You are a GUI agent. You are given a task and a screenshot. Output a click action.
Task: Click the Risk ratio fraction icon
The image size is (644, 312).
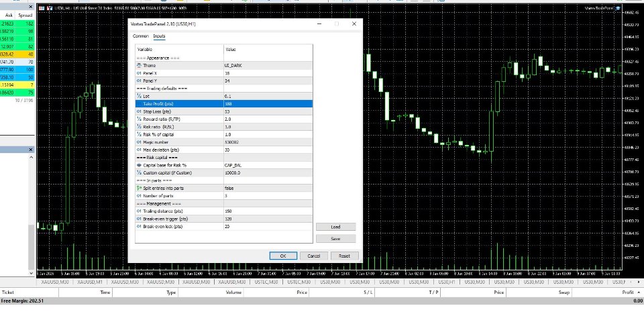139,127
